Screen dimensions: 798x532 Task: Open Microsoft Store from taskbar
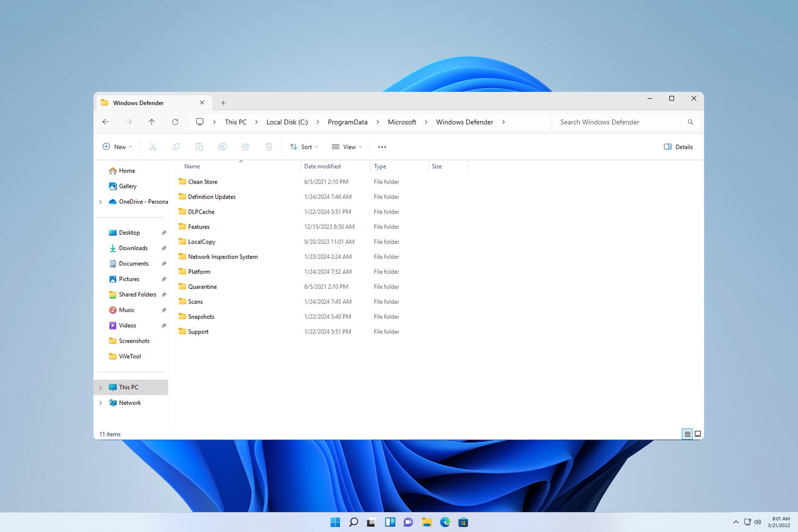point(463,522)
